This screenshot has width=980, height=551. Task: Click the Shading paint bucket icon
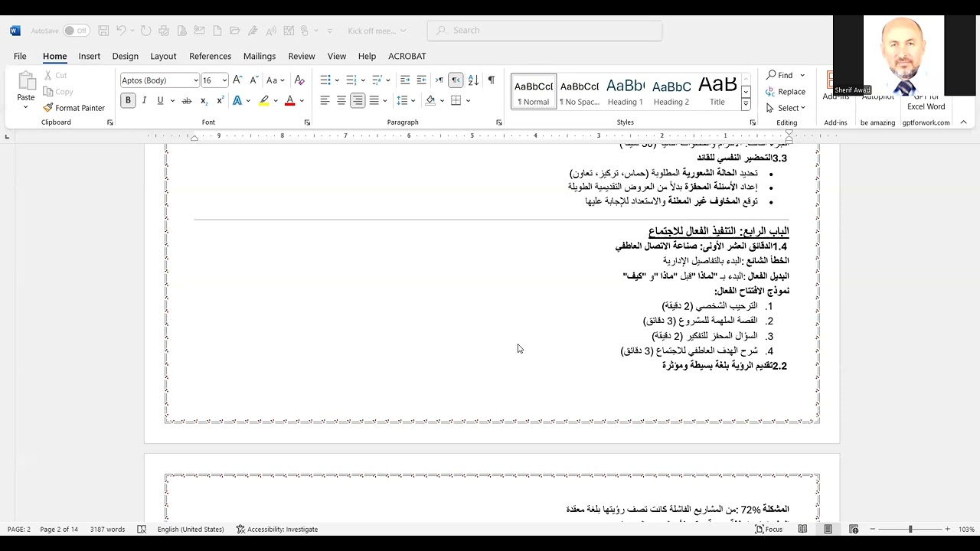[430, 100]
